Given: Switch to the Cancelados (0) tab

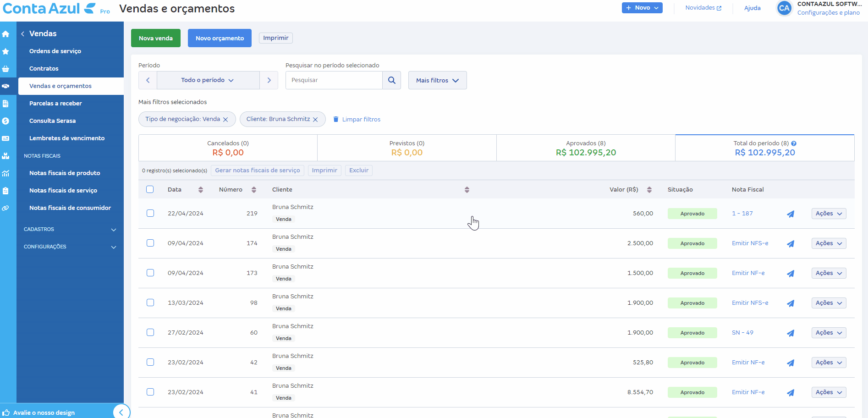Looking at the screenshot, I should click(x=228, y=148).
